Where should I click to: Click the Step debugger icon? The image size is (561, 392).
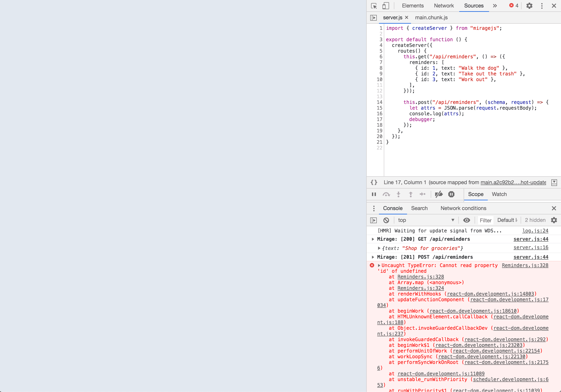pos(422,194)
